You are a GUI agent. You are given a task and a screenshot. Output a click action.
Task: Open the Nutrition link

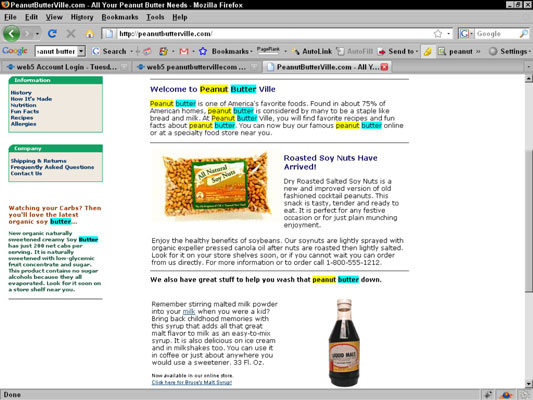(23, 105)
